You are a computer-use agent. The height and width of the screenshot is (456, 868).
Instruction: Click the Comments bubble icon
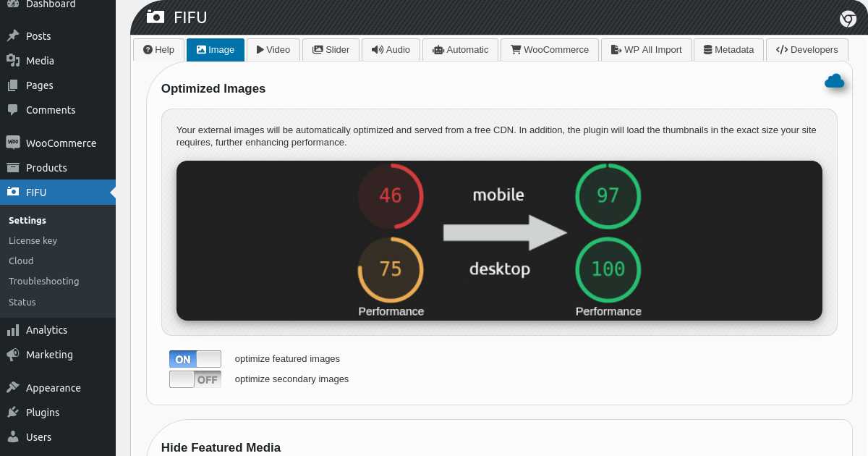click(13, 110)
